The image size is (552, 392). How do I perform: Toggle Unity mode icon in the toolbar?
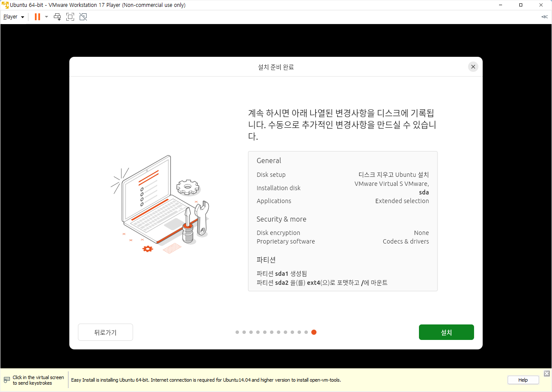tap(83, 17)
